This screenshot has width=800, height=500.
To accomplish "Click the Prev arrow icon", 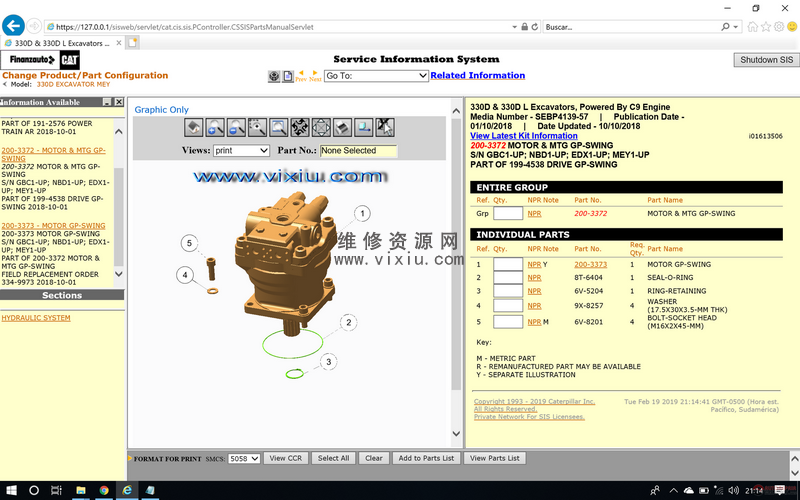I will (300, 75).
